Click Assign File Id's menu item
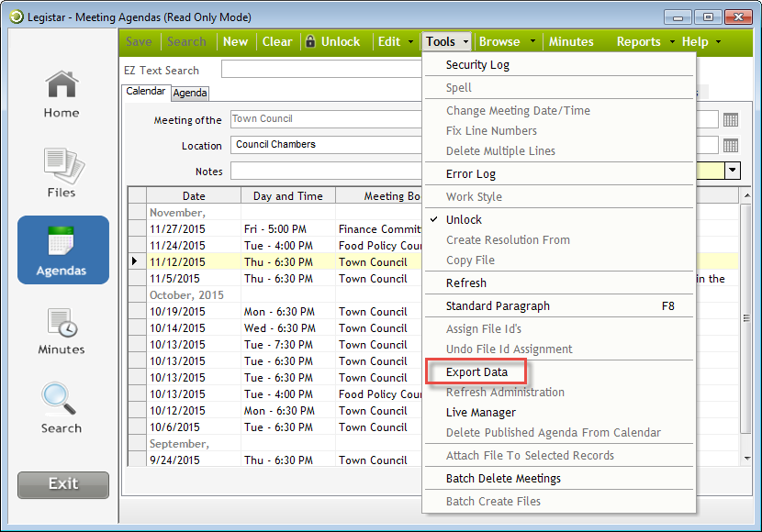The height and width of the screenshot is (532, 762). pyautogui.click(x=559, y=329)
